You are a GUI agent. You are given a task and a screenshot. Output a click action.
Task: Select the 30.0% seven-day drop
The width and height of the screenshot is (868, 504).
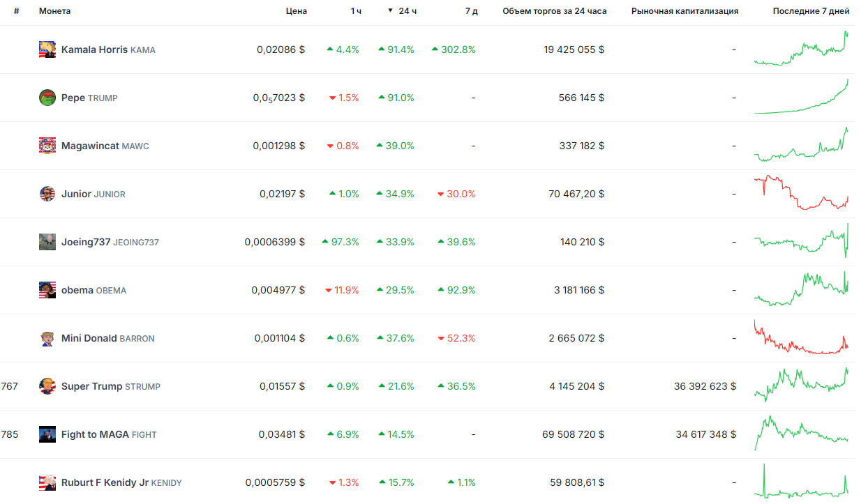click(456, 194)
